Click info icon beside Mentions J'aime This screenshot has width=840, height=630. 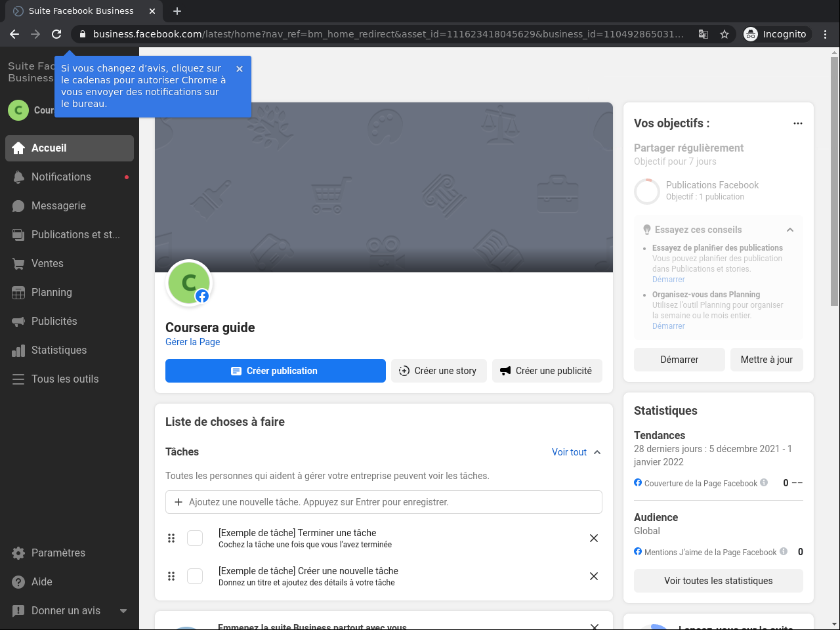click(784, 552)
